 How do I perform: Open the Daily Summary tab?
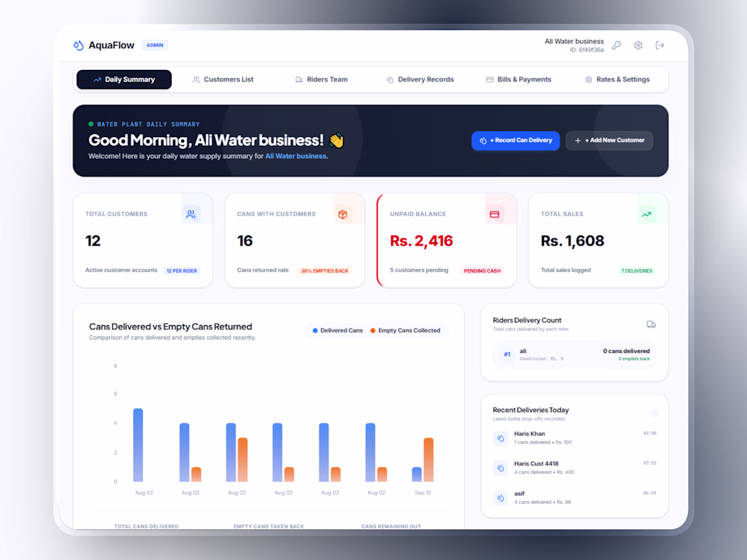124,79
